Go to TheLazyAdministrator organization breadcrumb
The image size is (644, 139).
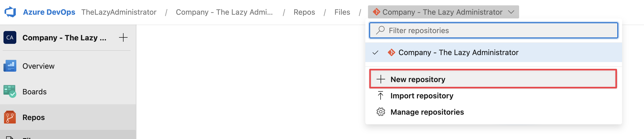pyautogui.click(x=119, y=12)
